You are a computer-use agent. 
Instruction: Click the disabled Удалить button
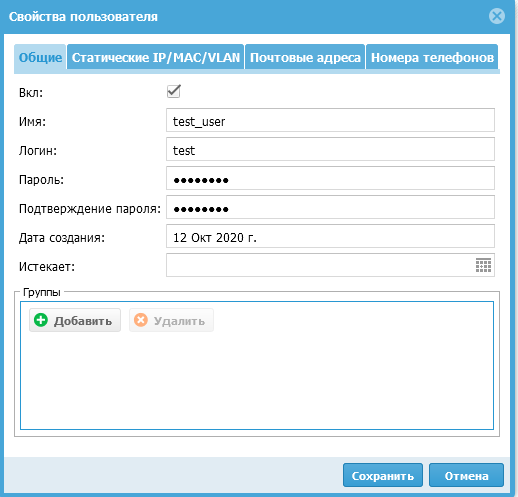tap(171, 320)
